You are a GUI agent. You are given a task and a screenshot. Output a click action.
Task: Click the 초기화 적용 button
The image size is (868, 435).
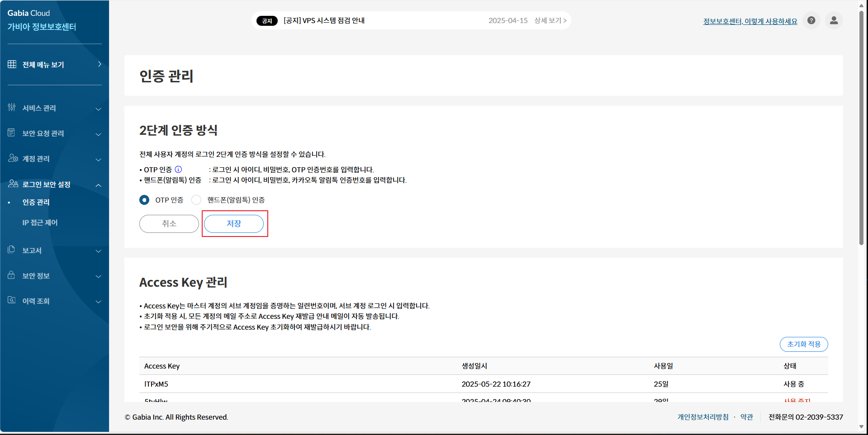(x=803, y=344)
